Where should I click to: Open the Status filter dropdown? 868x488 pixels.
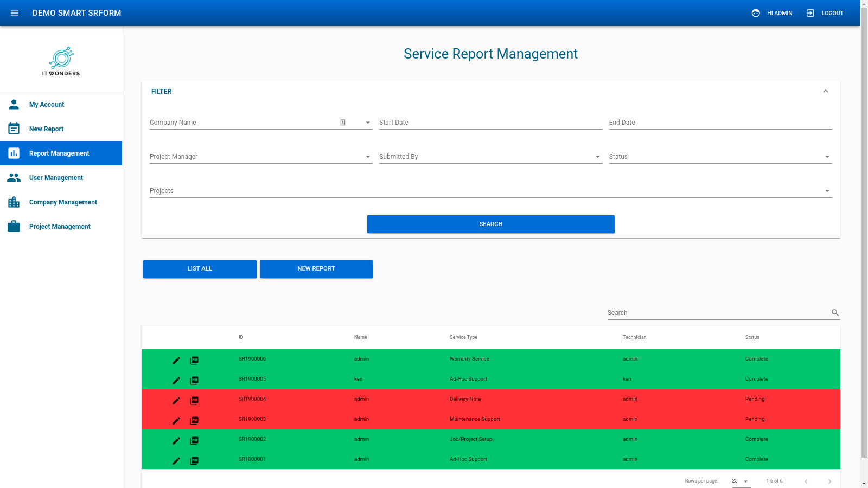827,156
